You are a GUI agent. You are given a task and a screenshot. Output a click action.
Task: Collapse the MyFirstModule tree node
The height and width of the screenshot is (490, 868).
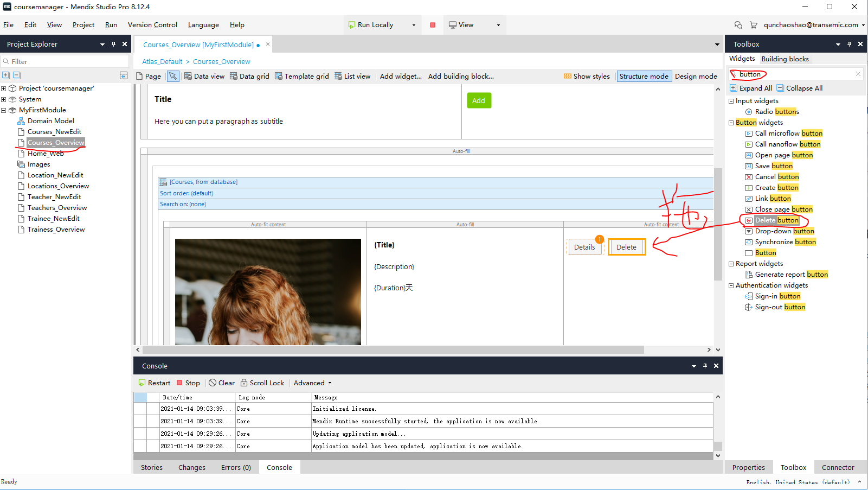[4, 110]
